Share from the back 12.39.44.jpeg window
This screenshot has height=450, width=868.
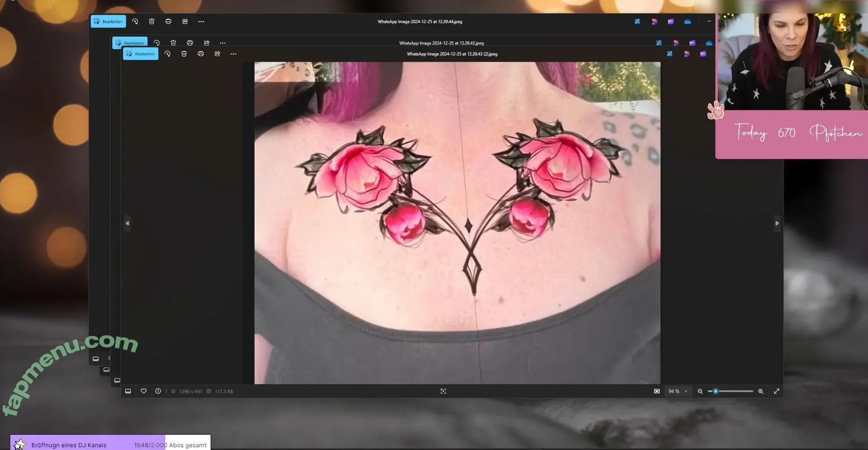185,21
